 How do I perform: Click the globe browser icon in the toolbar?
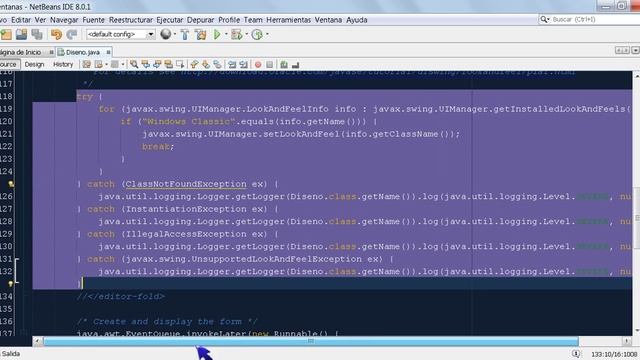166,34
